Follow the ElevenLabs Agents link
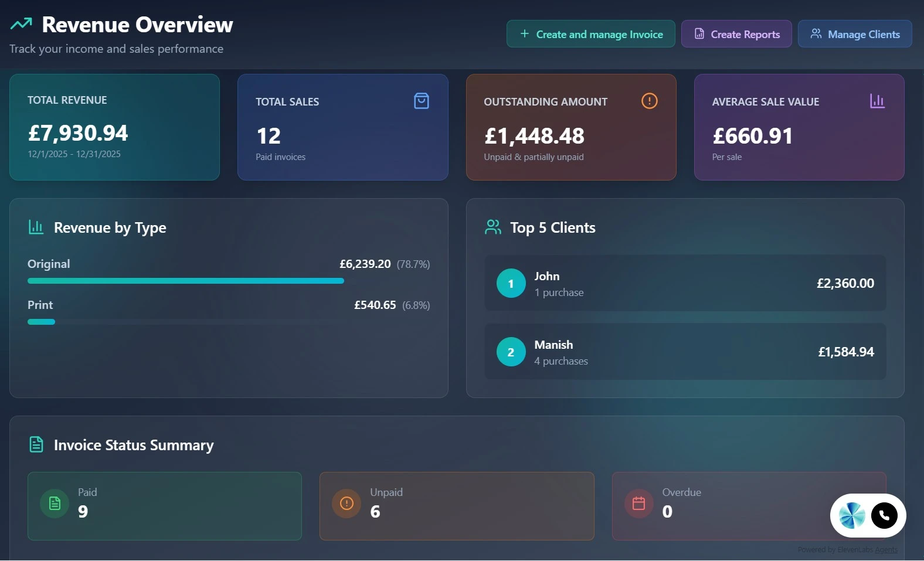This screenshot has width=924, height=561. click(886, 550)
